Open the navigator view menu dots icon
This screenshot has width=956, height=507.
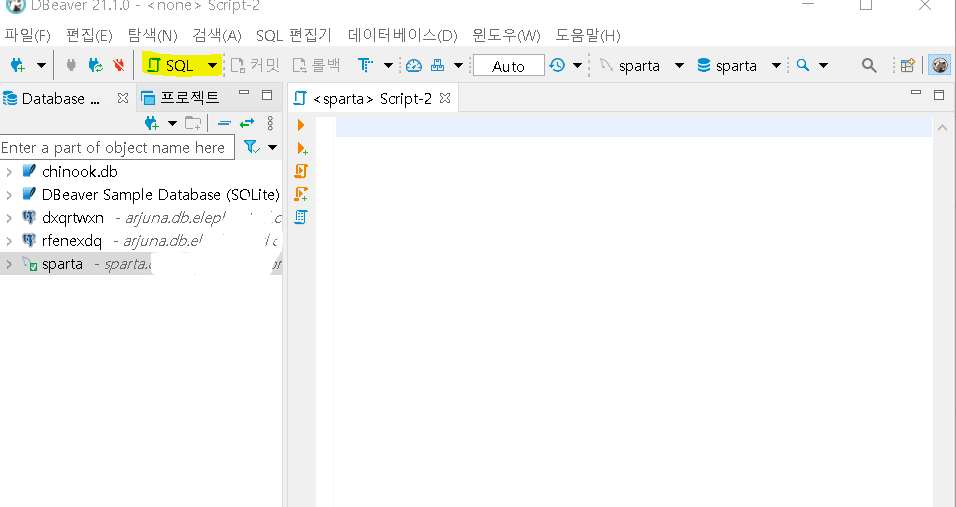pyautogui.click(x=270, y=124)
